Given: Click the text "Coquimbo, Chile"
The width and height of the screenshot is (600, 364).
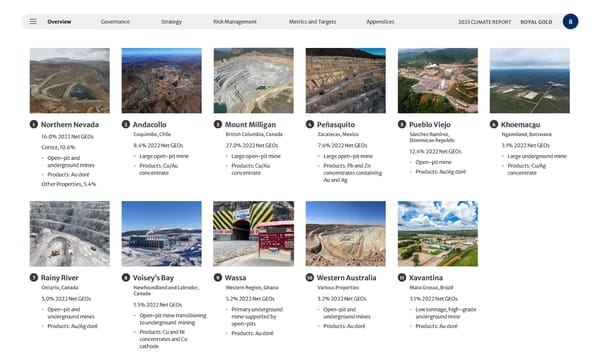Looking at the screenshot, I should coord(152,134).
